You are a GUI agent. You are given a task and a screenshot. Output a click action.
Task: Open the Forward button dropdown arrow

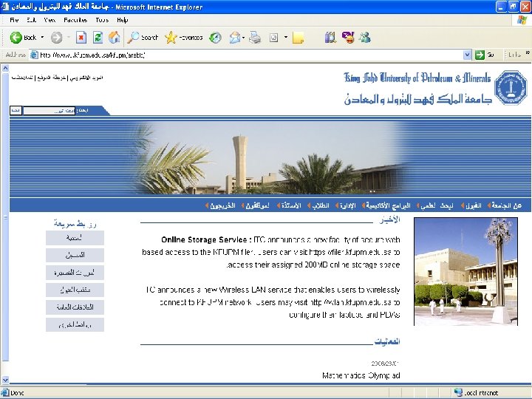68,38
